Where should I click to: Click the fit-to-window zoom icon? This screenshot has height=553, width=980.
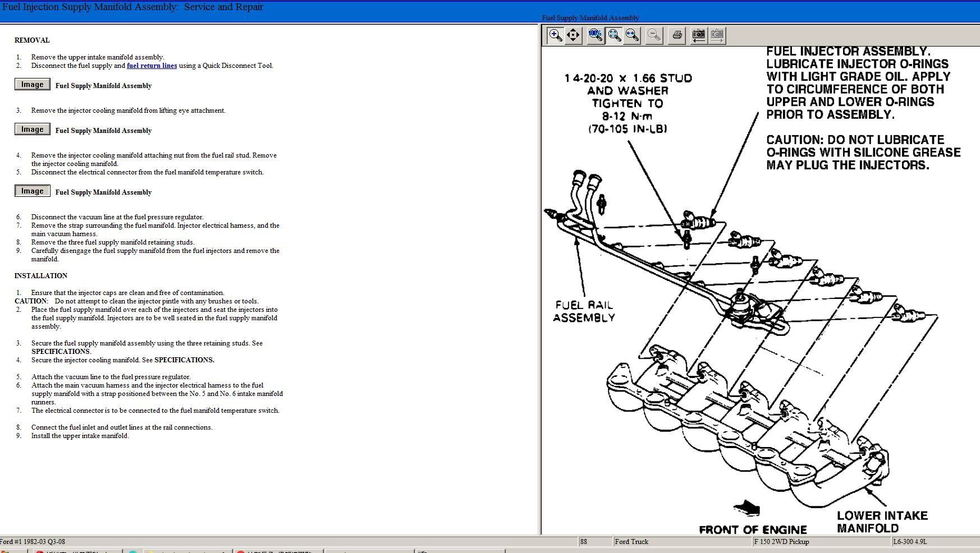coord(614,35)
